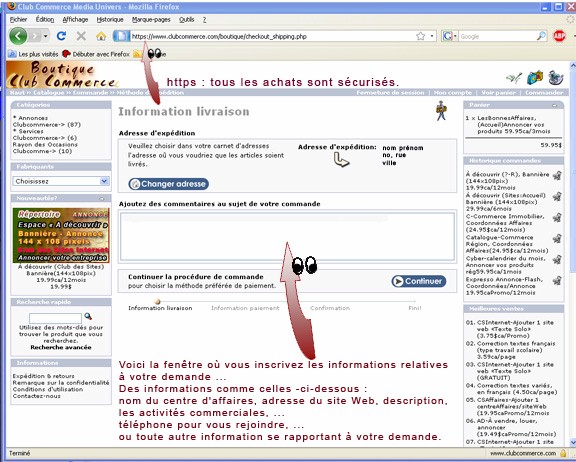576x462 pixels.
Task: Start search with the magnifier in Google box
Action: [x=541, y=36]
